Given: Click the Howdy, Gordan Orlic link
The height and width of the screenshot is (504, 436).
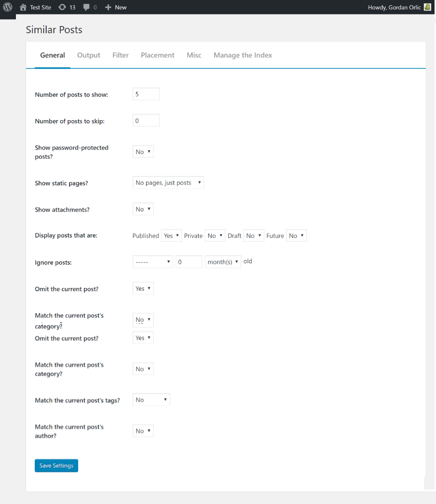Looking at the screenshot, I should (394, 7).
